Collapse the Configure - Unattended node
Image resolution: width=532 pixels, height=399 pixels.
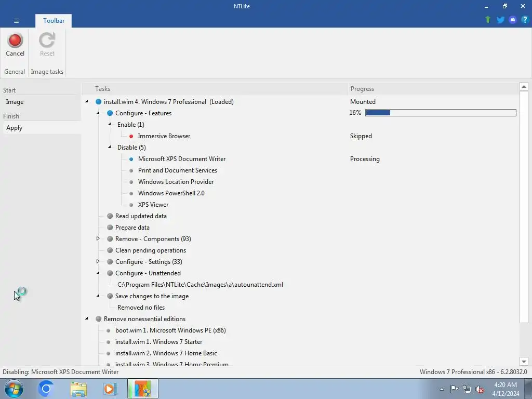98,273
